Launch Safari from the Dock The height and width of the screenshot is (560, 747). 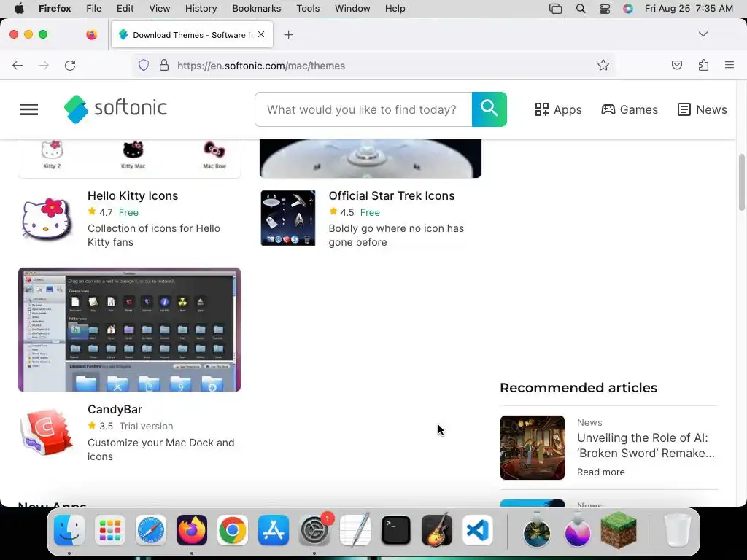tap(151, 530)
